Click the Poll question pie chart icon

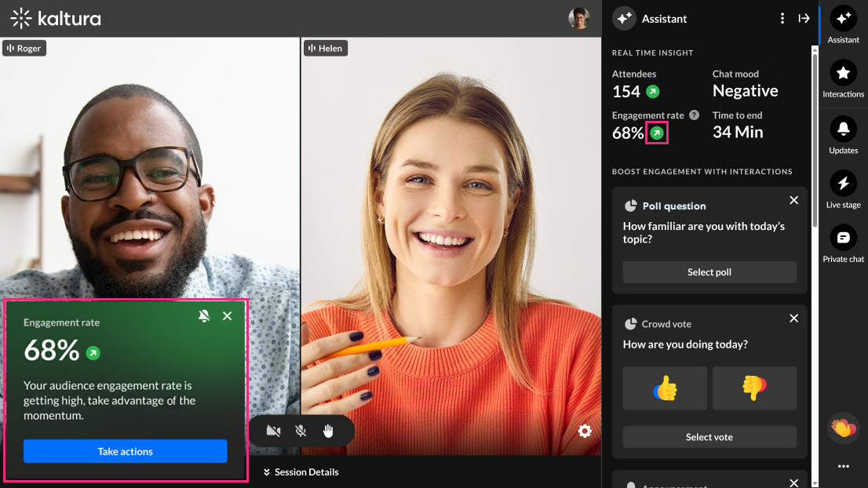(x=630, y=206)
